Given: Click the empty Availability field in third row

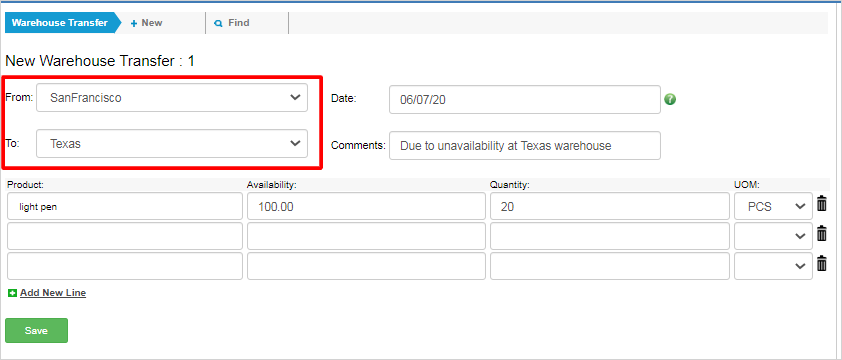Looking at the screenshot, I should coord(366,266).
